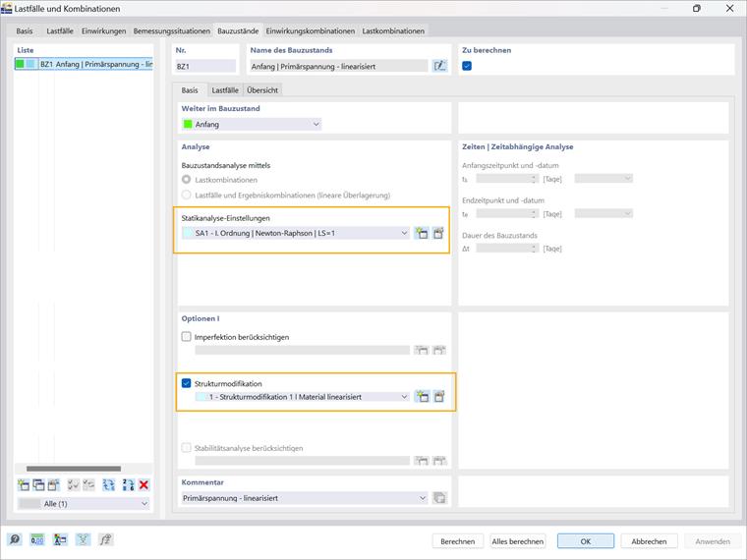Click Alles berechnen

[517, 541]
